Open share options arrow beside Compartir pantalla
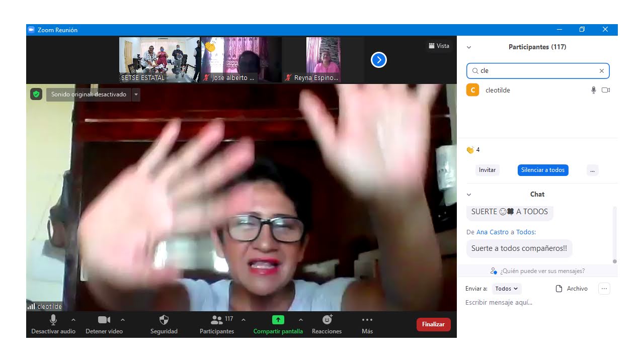Image resolution: width=644 pixels, height=362 pixels. point(301,320)
